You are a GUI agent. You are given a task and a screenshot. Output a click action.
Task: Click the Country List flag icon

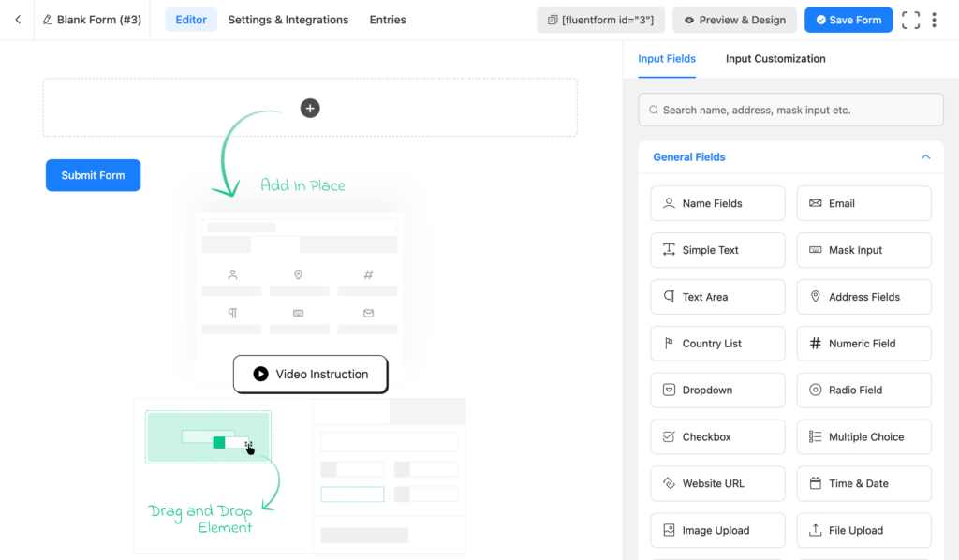point(669,343)
